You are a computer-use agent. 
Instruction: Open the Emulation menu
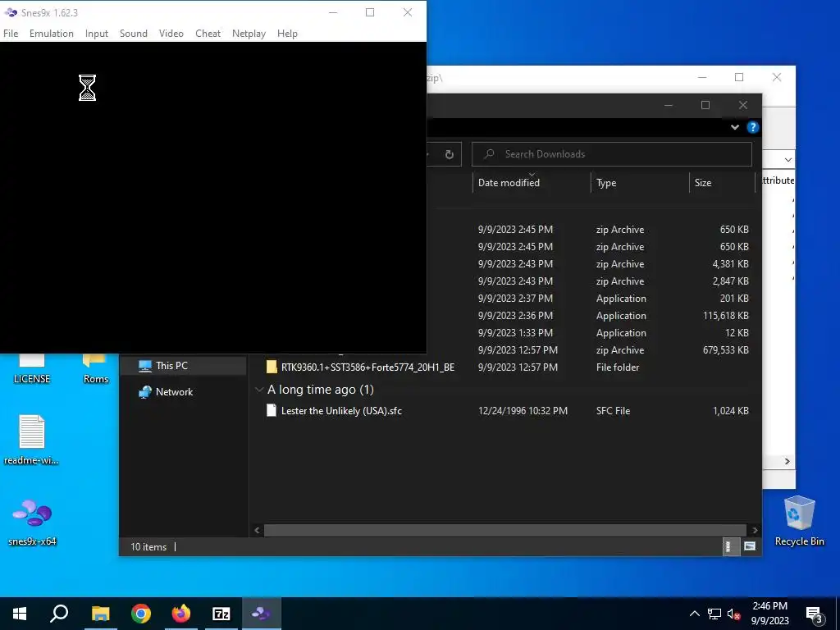[x=52, y=33]
